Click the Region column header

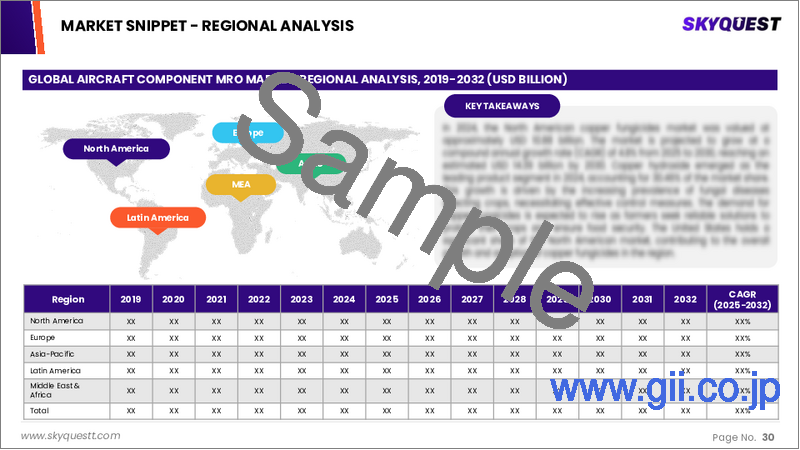coord(67,298)
